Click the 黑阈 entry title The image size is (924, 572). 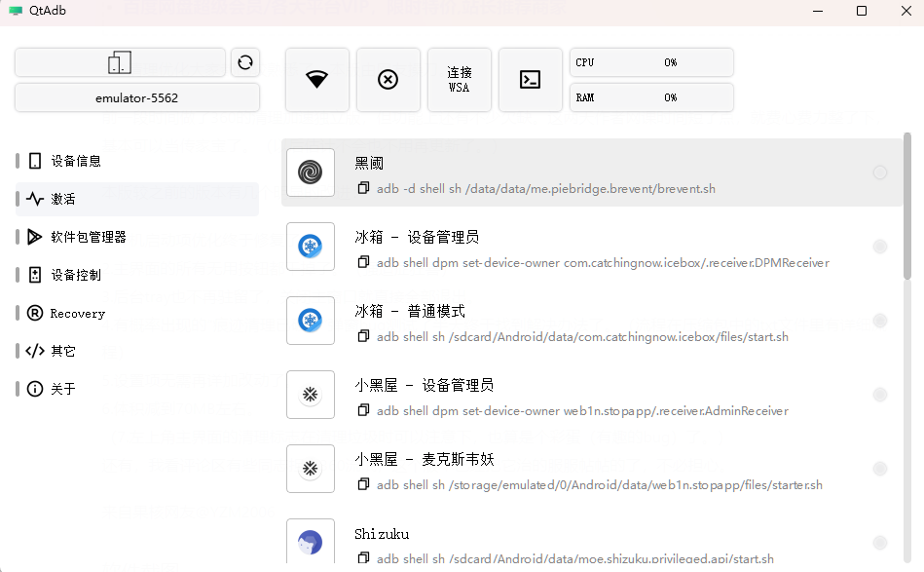click(x=369, y=164)
